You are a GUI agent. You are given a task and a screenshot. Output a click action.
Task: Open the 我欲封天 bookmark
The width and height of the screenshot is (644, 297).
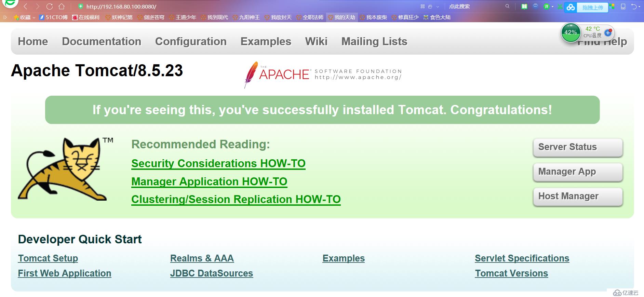[278, 17]
